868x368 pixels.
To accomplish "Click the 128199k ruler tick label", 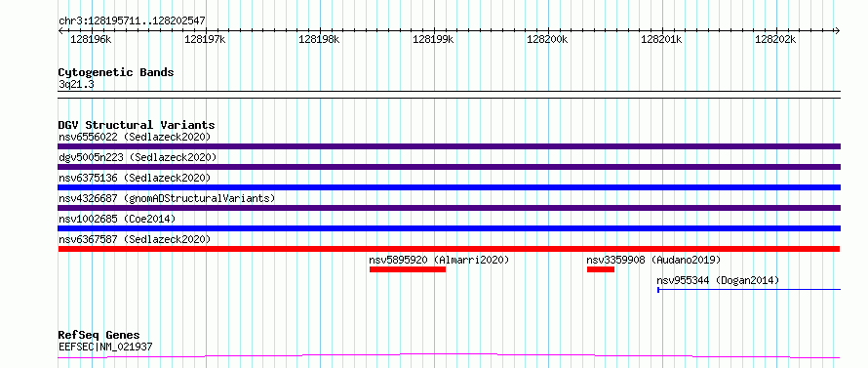I will pyautogui.click(x=433, y=39).
